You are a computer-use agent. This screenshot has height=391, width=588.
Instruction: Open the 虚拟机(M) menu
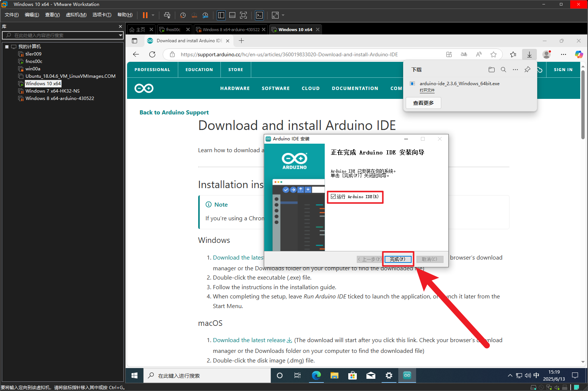click(x=76, y=15)
